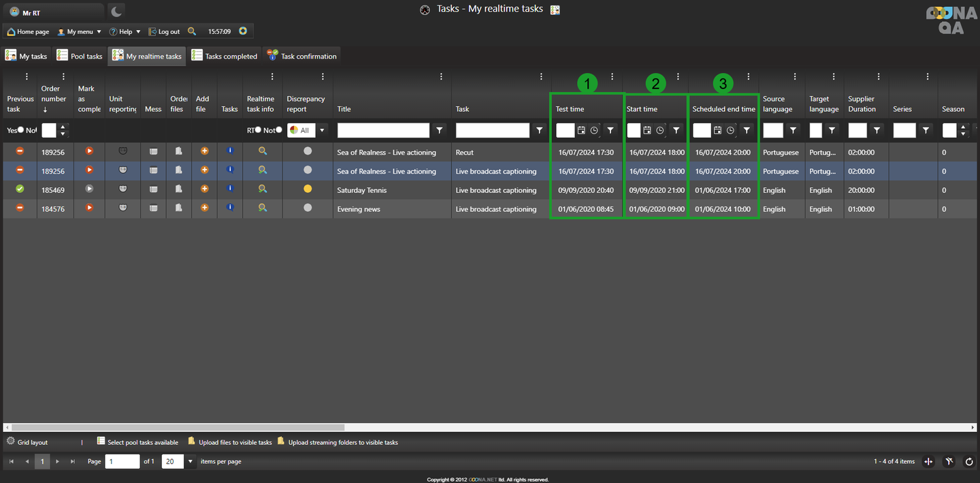Open calendar picker in Test time filter
The width and height of the screenshot is (980, 483).
pyautogui.click(x=581, y=130)
